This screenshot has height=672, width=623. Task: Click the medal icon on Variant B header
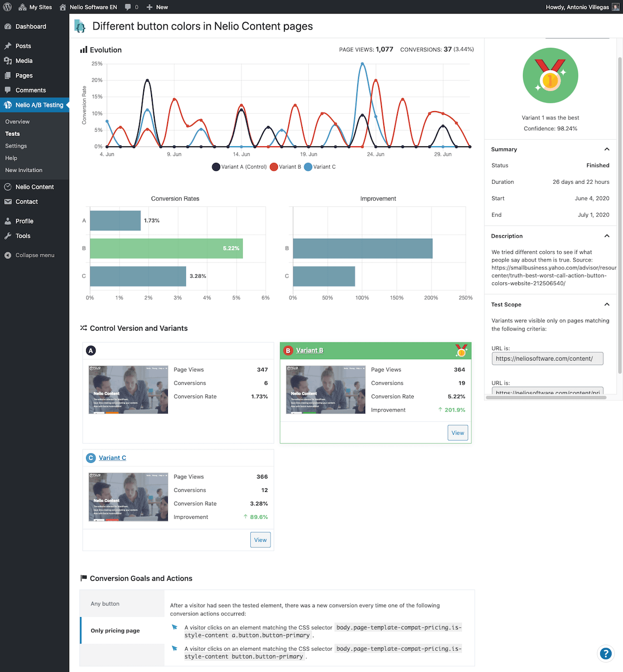coord(461,351)
